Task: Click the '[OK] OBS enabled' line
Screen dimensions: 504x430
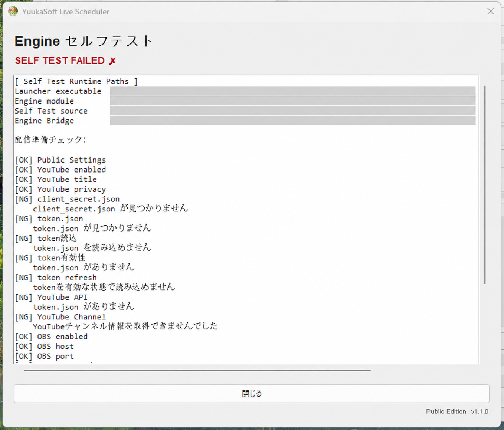Action: point(51,337)
